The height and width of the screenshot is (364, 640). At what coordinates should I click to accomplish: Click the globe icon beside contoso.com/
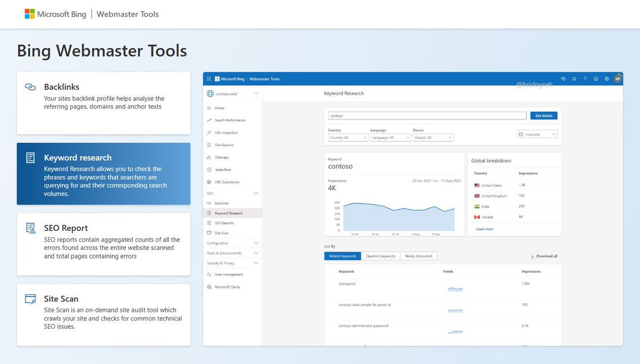coord(210,94)
